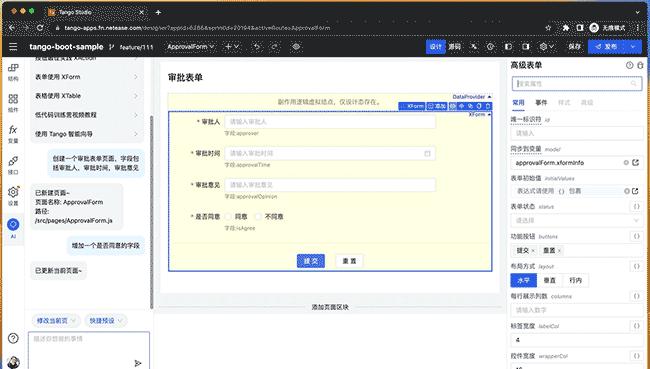Screen dimensions: 650x369
Task: Select the 不同意 radio option
Action: [258, 216]
